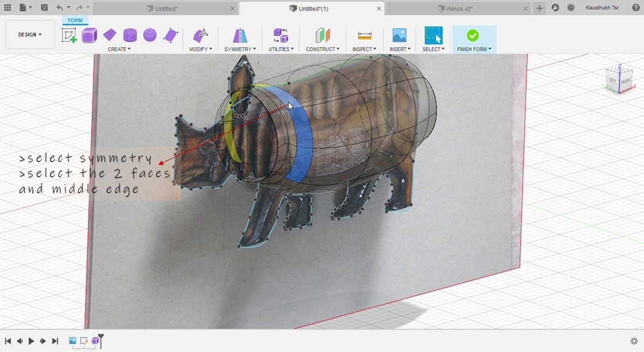The width and height of the screenshot is (644, 352).
Task: Expand the redo history arrow
Action: click(88, 7)
